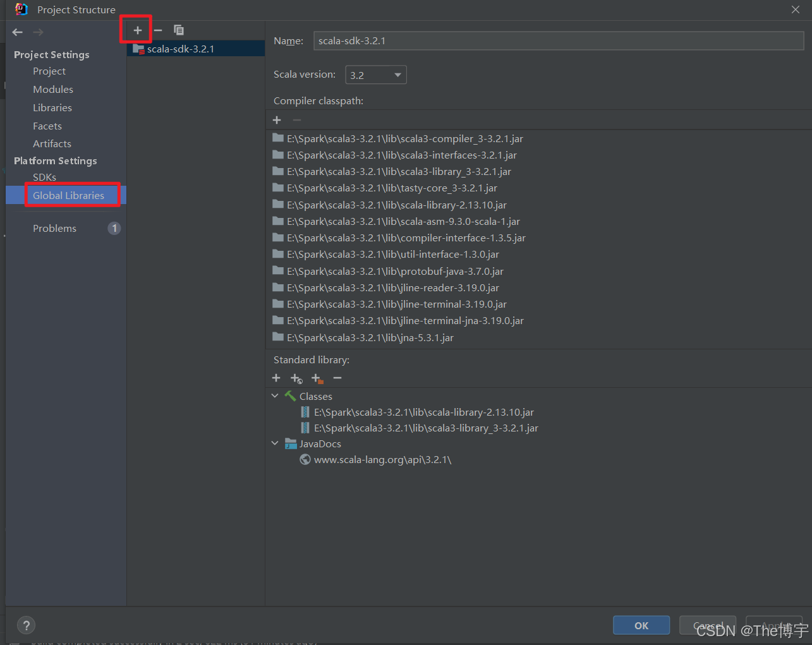Add excluded root in Standard library toolbar
Screen dimensions: 812x645
317,378
